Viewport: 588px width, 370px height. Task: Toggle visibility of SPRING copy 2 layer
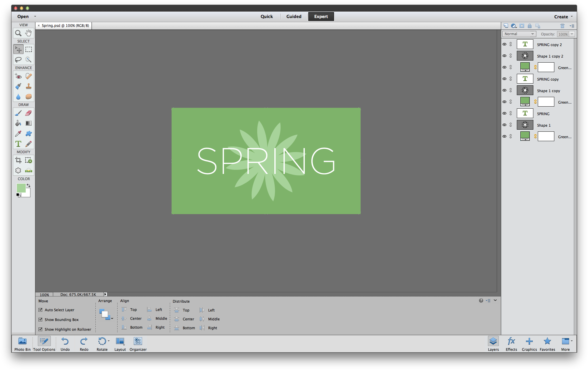click(505, 44)
